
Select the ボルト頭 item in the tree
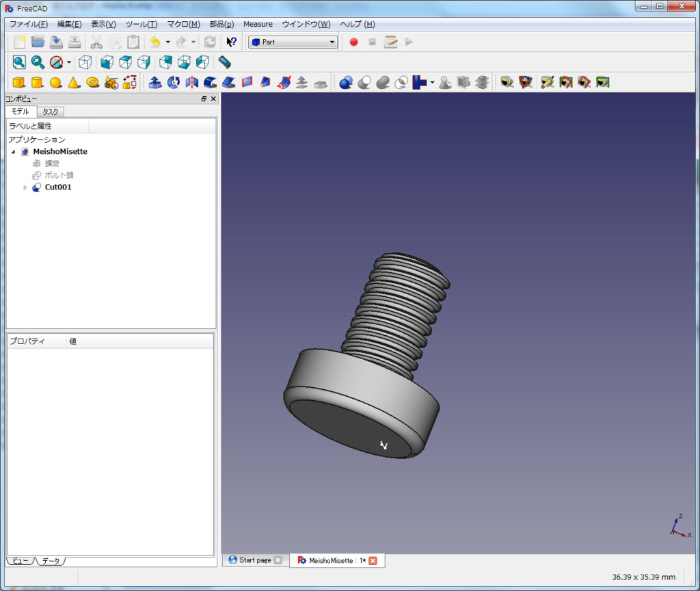(59, 175)
